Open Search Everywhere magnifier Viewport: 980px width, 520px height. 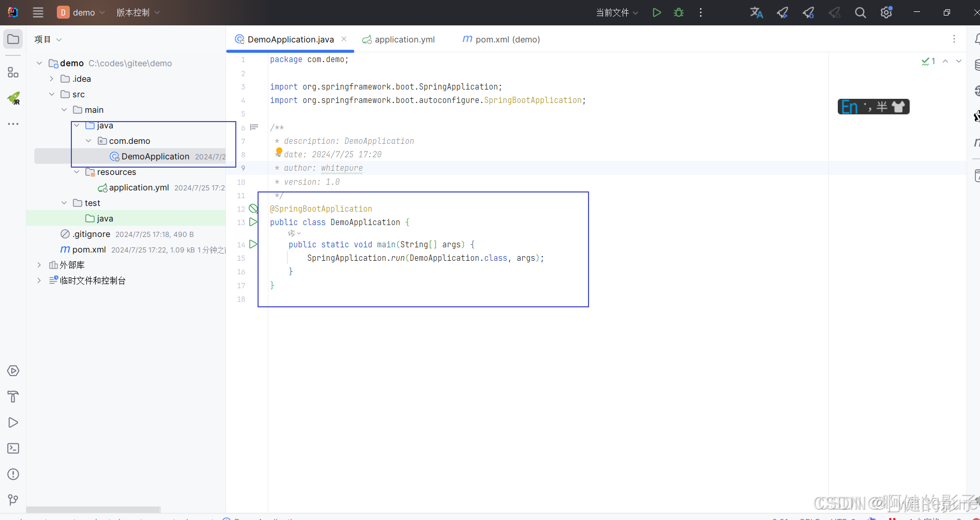click(861, 12)
